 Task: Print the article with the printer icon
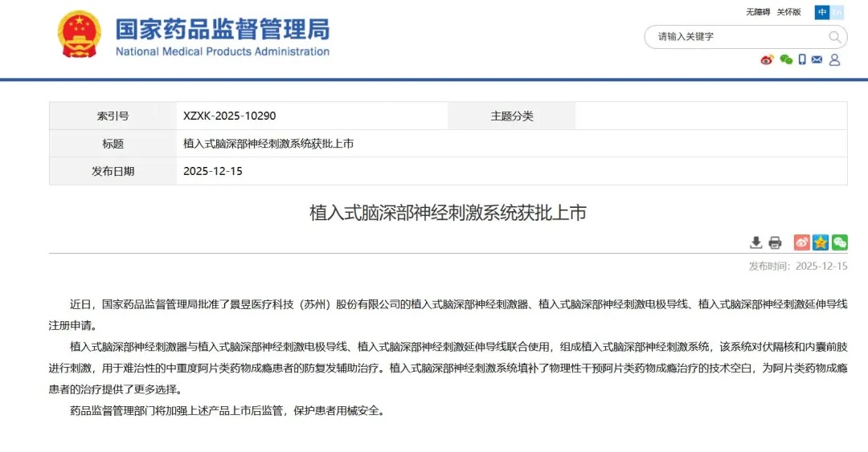(775, 242)
